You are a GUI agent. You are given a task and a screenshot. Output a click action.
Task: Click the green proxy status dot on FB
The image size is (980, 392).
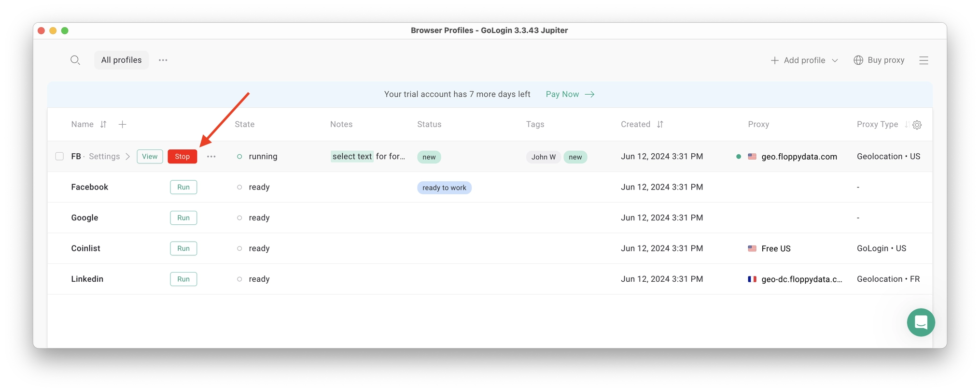pos(739,157)
